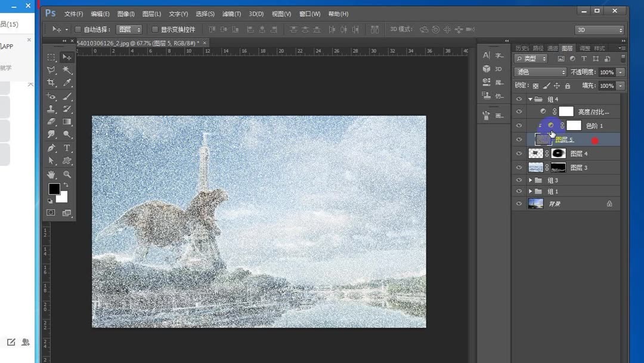Viewport: 644px width, 363px height.
Task: Expand the 组 3 layer group
Action: [530, 180]
